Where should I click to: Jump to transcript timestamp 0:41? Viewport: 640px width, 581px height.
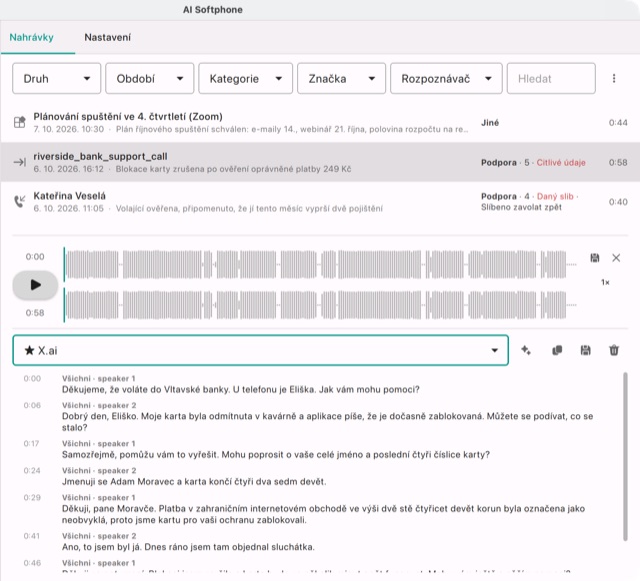click(x=31, y=536)
